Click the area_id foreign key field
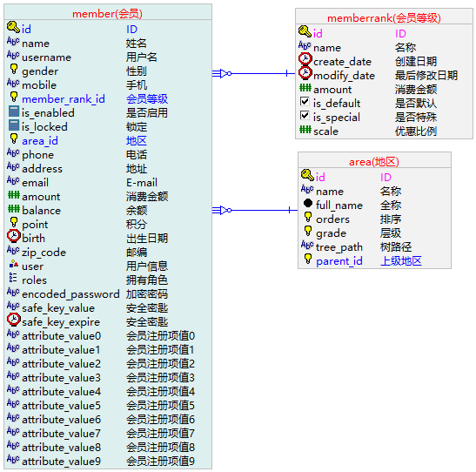 coord(40,141)
